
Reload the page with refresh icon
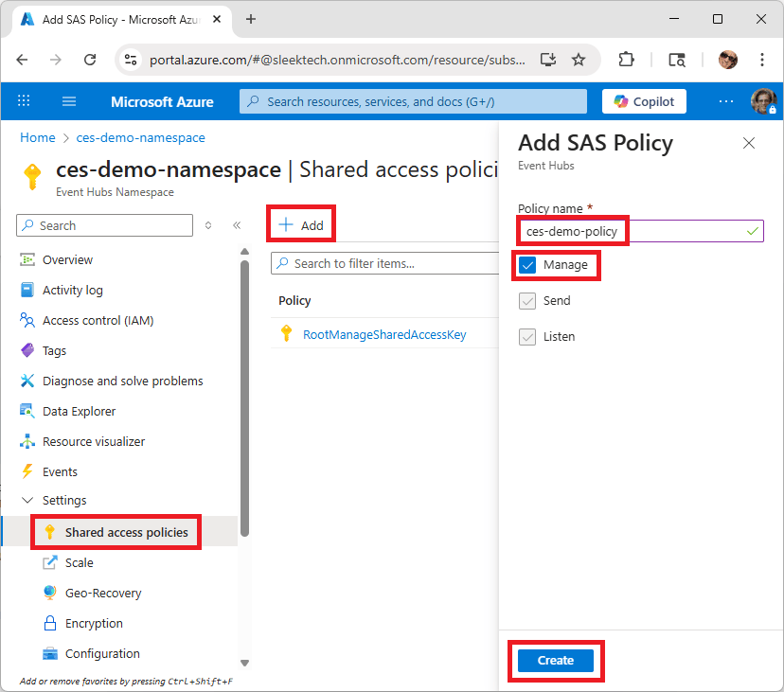[90, 60]
